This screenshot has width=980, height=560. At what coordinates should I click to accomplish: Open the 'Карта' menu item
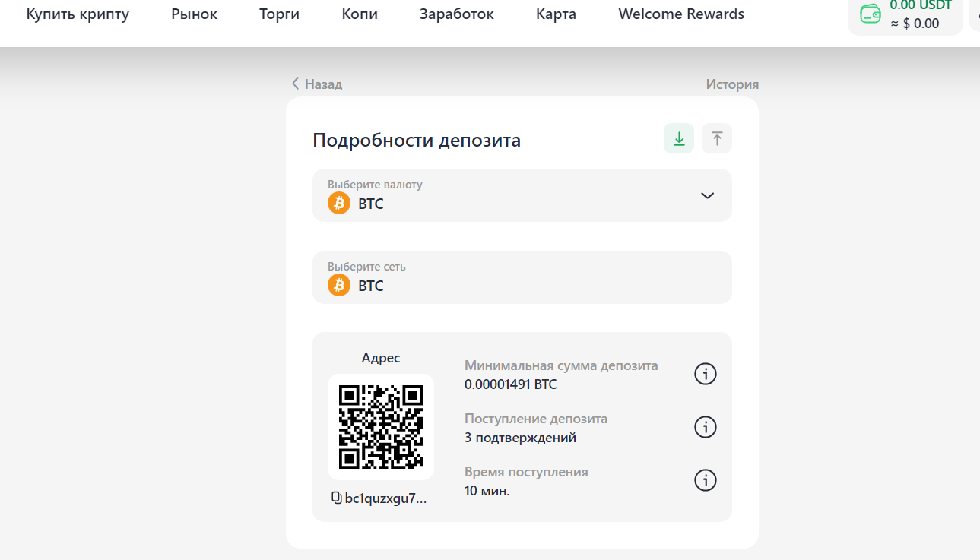point(556,14)
